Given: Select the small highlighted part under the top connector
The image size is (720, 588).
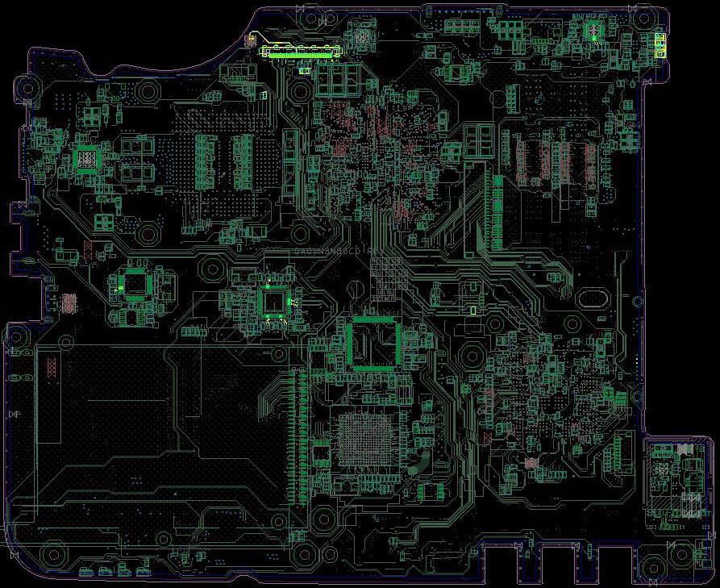Looking at the screenshot, I should tap(305, 71).
